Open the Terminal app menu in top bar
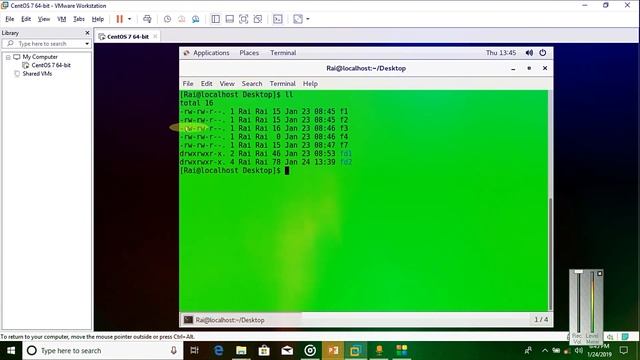This screenshot has height=360, width=640. 283,53
